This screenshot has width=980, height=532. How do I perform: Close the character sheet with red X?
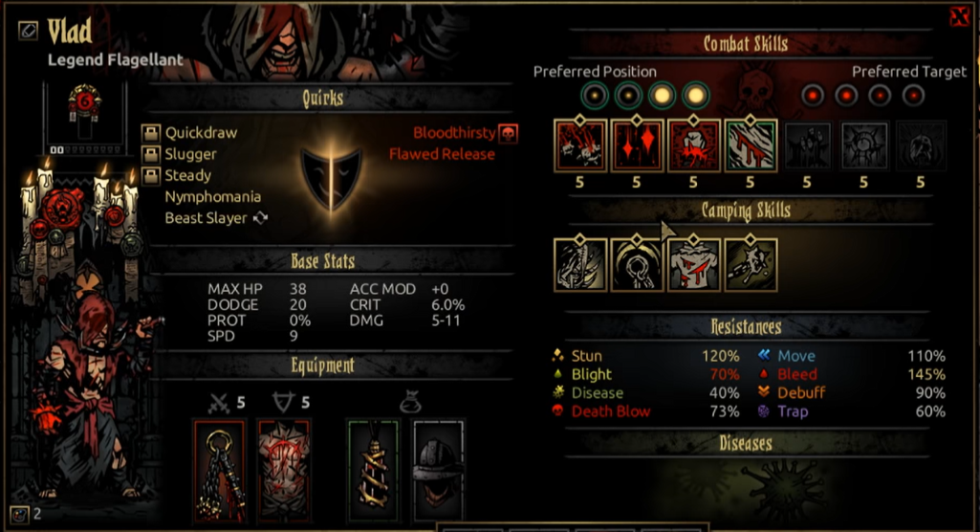959,16
